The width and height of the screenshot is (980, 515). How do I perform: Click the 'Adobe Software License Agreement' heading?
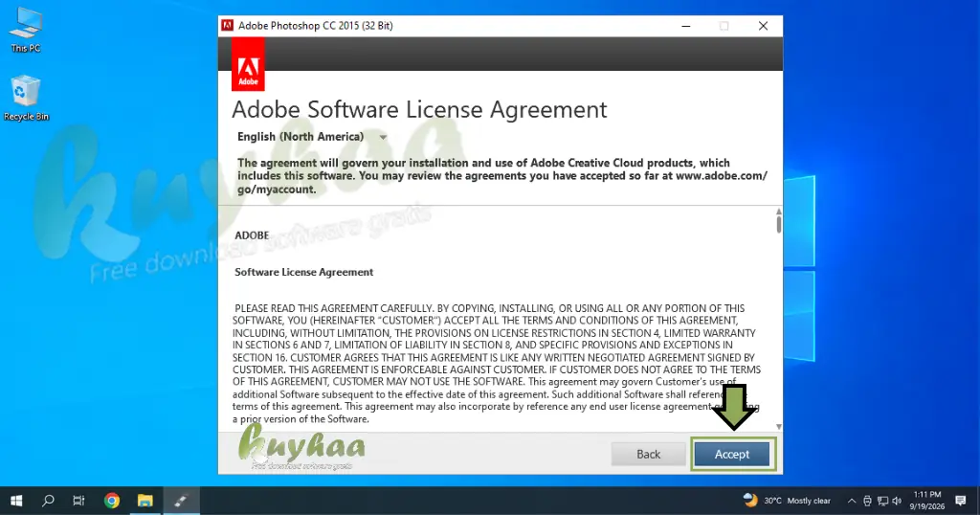point(419,110)
